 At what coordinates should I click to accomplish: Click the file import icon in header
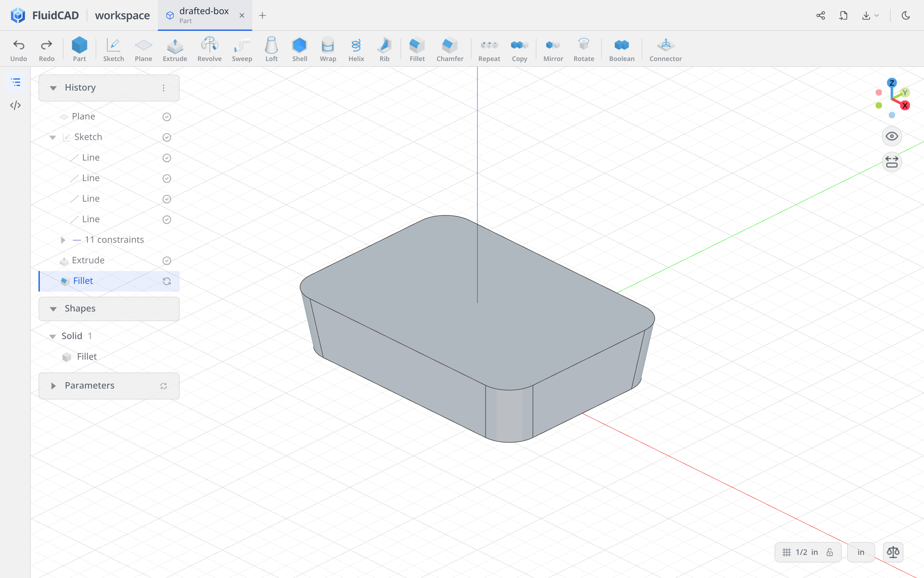[x=843, y=15]
